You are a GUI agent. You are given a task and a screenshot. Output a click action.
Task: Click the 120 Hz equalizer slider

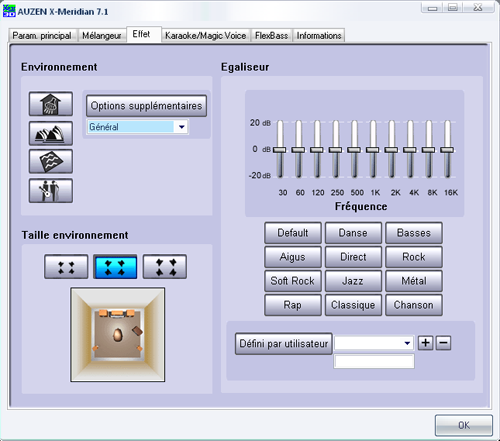click(x=317, y=150)
